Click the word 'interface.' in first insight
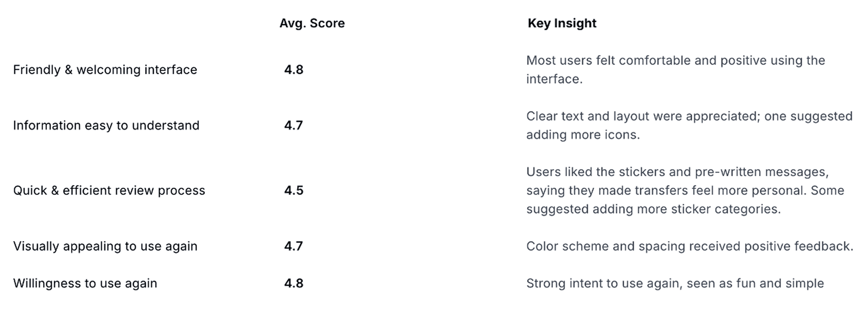The image size is (868, 328). [x=554, y=79]
